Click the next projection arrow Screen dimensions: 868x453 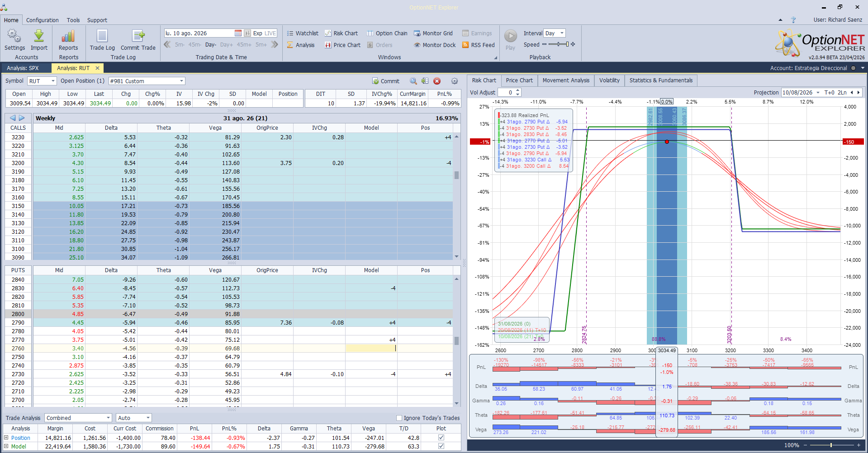(x=859, y=92)
